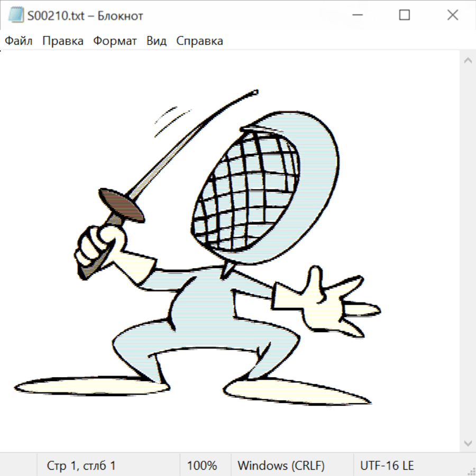This screenshot has width=476, height=476.
Task: Click the scroll up arrow
Action: 468,60
